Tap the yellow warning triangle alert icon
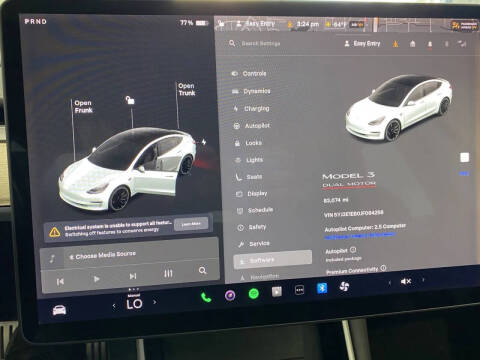The width and height of the screenshot is (480, 360). tap(55, 232)
